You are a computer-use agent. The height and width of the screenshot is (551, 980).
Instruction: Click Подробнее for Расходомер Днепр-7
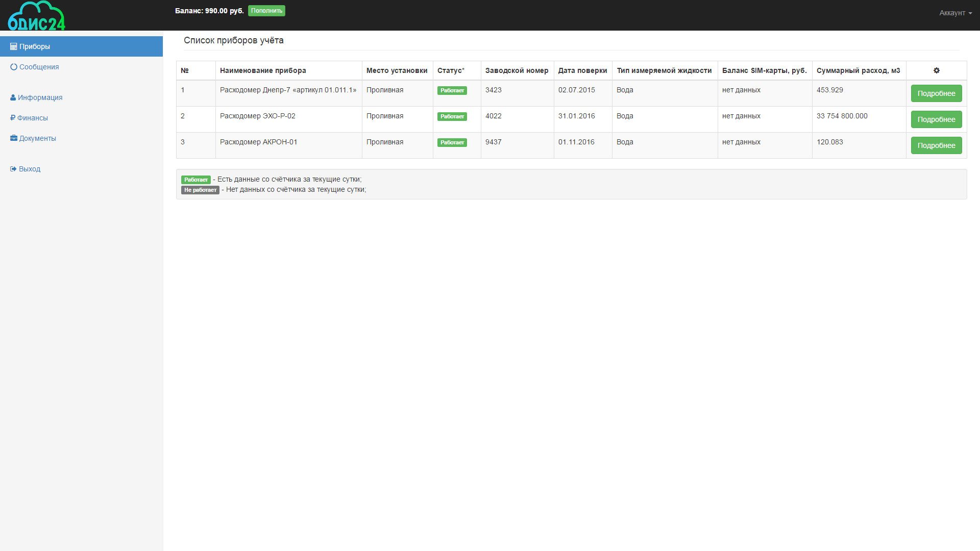pos(936,93)
